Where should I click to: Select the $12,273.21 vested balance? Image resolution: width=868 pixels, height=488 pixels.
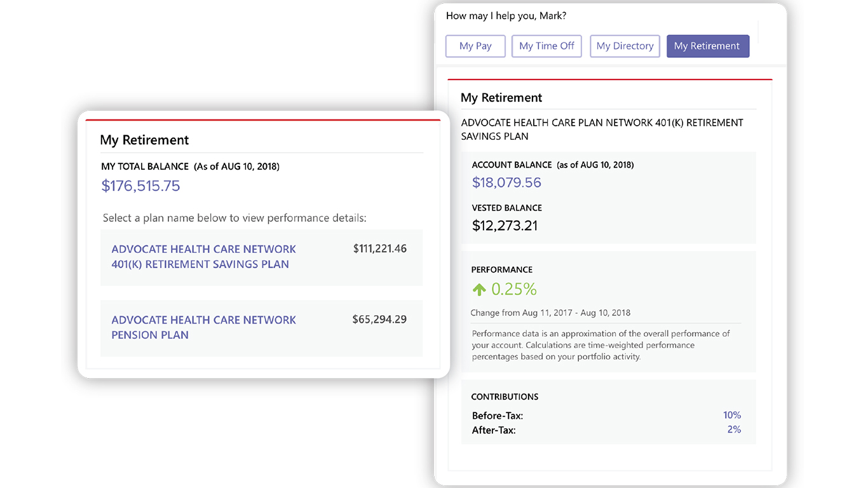point(505,226)
